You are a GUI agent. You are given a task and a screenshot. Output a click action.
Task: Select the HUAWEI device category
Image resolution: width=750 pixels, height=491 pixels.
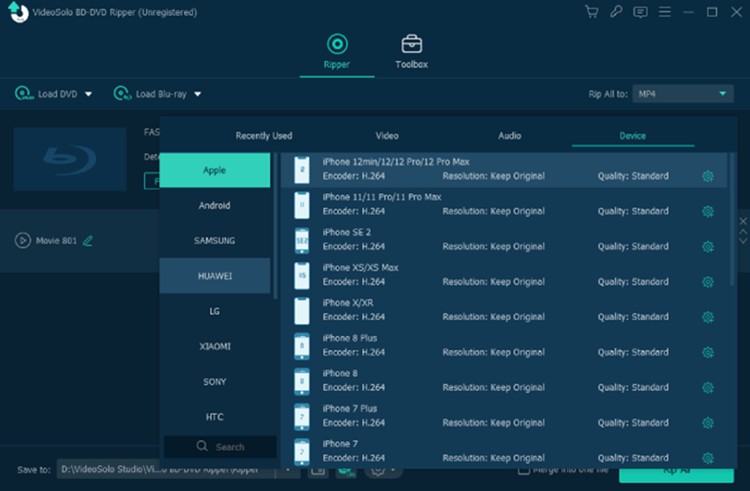pos(215,276)
